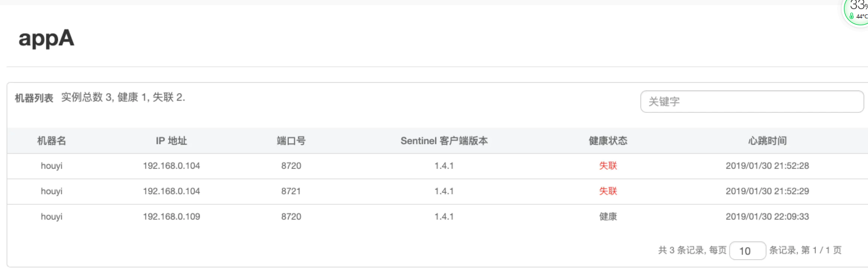Click the 健康 status in the last row
The height and width of the screenshot is (277, 868).
point(608,217)
